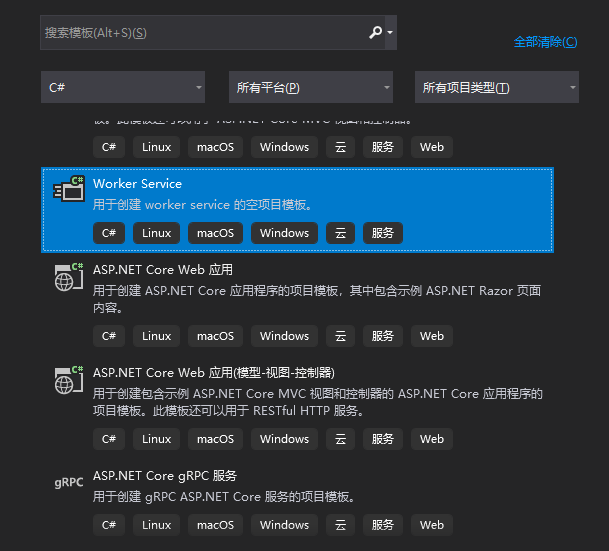Click Windows tag in the topmost tag row
Screen dimensions: 609x551
point(284,147)
